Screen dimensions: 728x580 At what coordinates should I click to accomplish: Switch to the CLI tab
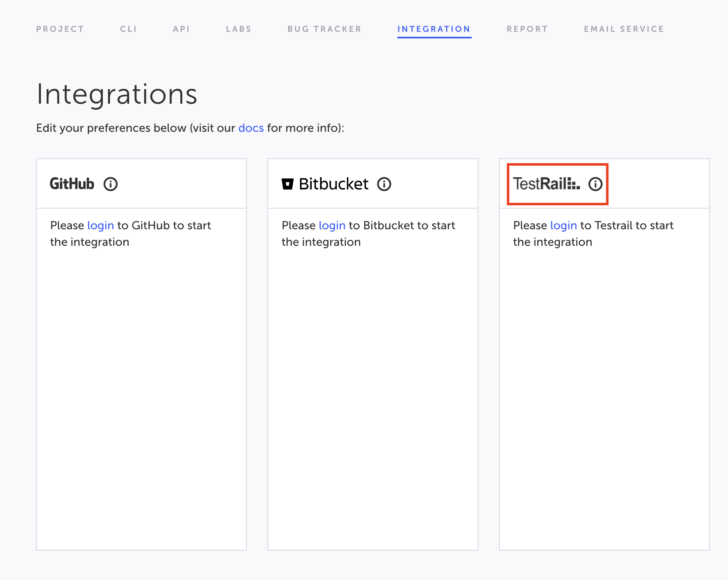click(128, 29)
